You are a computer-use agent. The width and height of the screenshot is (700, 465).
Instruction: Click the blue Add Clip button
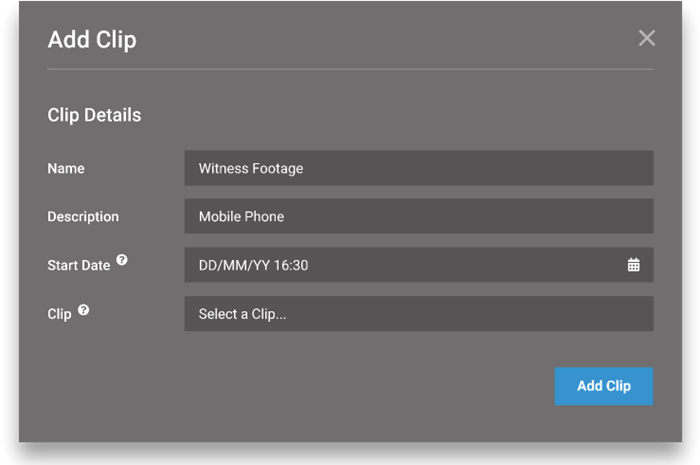pos(604,386)
